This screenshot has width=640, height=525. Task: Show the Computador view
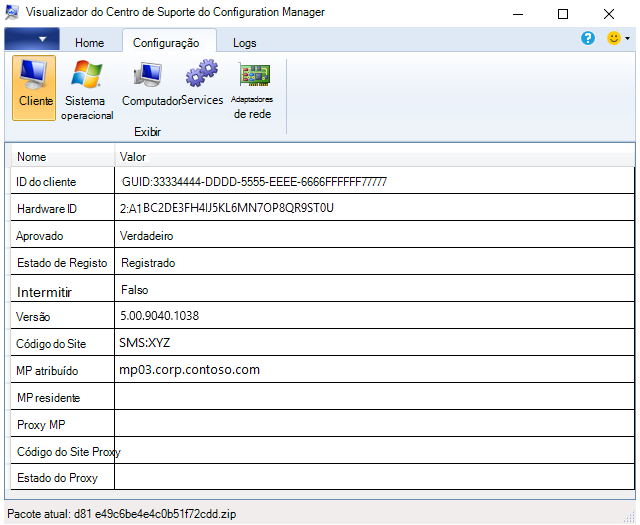tap(149, 84)
